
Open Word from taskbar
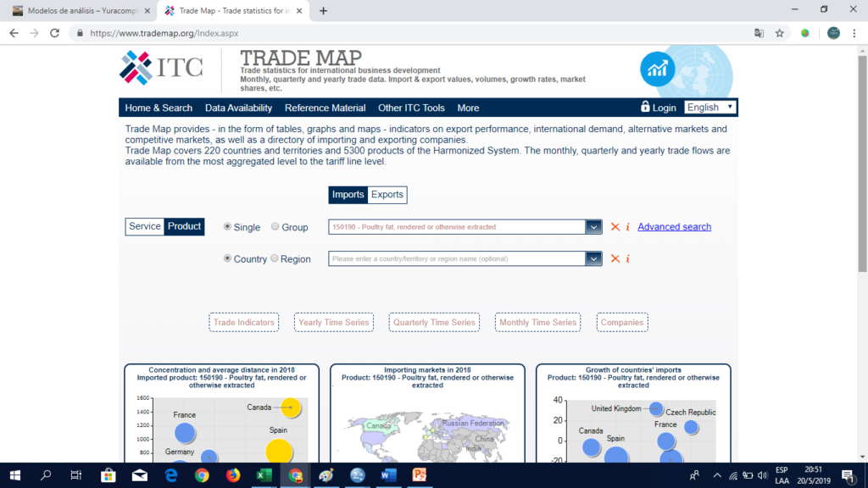pyautogui.click(x=388, y=475)
